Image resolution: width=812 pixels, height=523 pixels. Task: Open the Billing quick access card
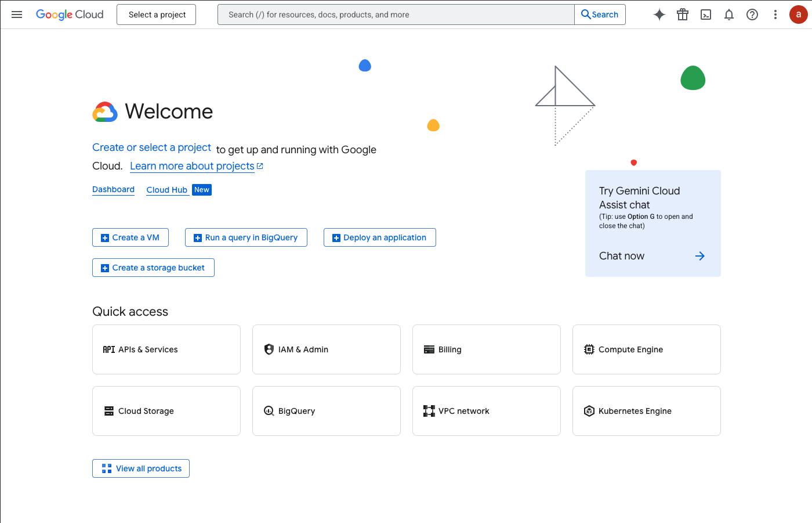487,349
